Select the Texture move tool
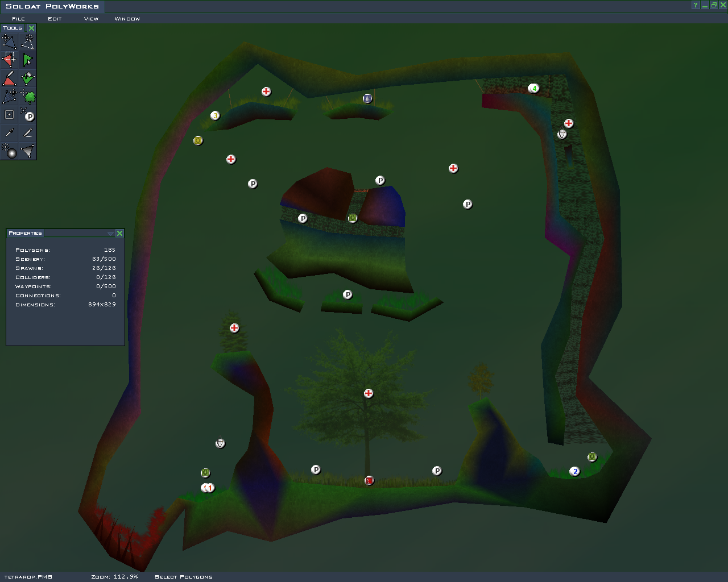 tap(9, 96)
